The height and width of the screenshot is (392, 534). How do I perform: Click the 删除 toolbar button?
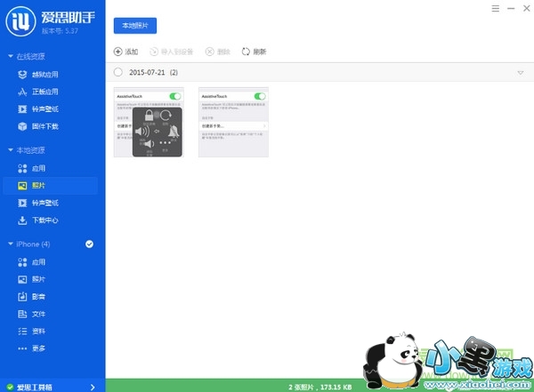tap(218, 52)
